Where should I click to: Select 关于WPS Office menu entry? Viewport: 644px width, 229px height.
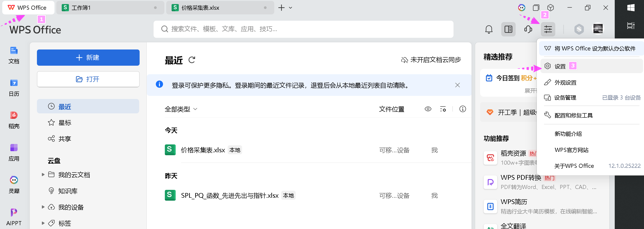tap(592, 166)
